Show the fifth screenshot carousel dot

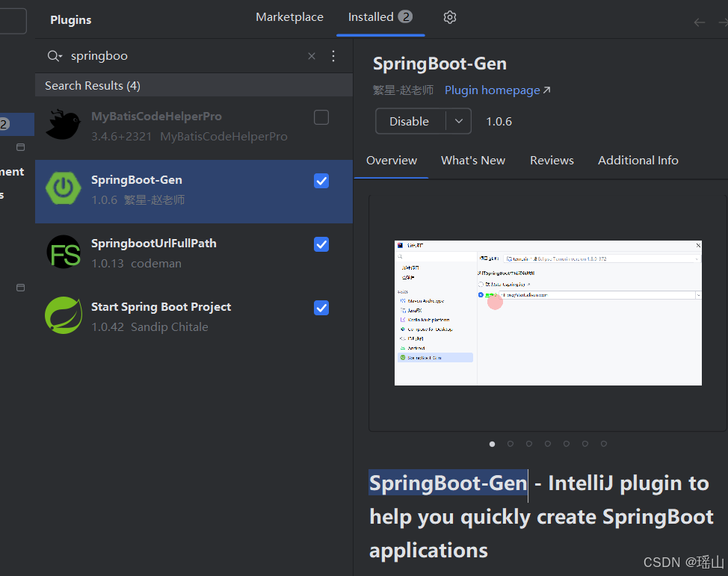(567, 444)
